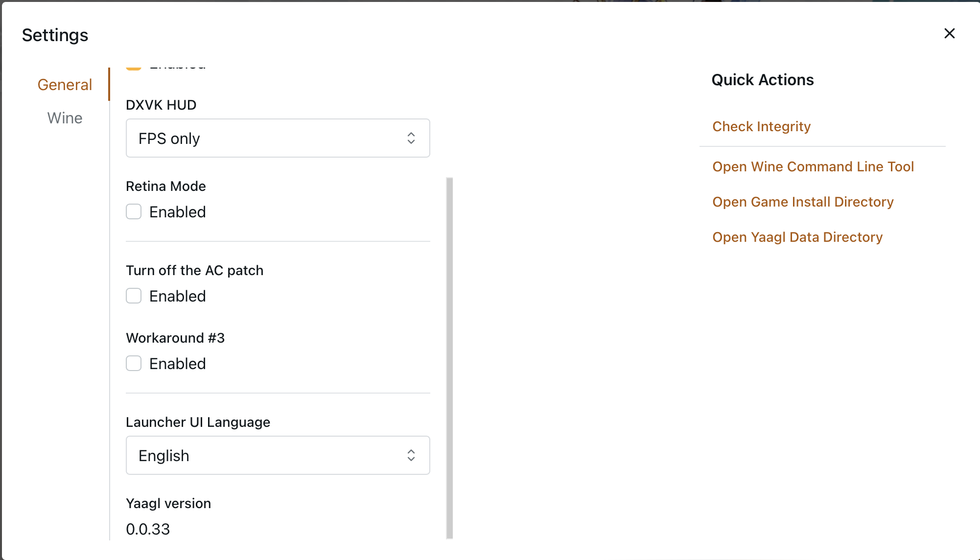
Task: Click 'Enabled' label under Turn off AC patch
Action: tap(177, 296)
